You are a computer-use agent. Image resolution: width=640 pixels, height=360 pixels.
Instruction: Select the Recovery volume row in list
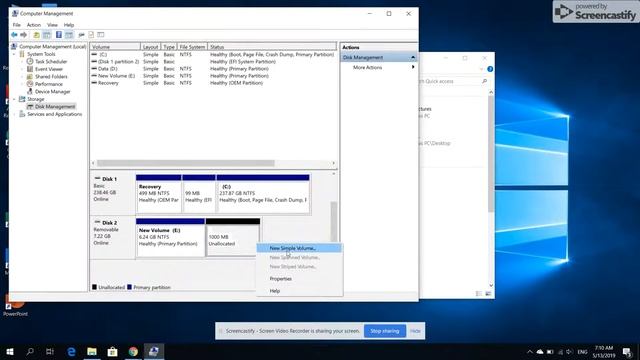pyautogui.click(x=213, y=83)
